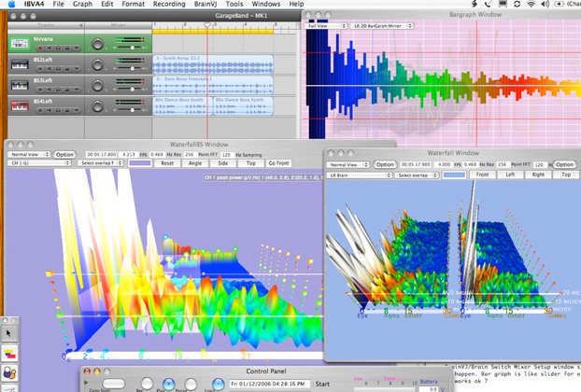Click blue color swatch in Waterfall Window
Image resolution: width=581 pixels, height=392 pixels.
point(454,175)
